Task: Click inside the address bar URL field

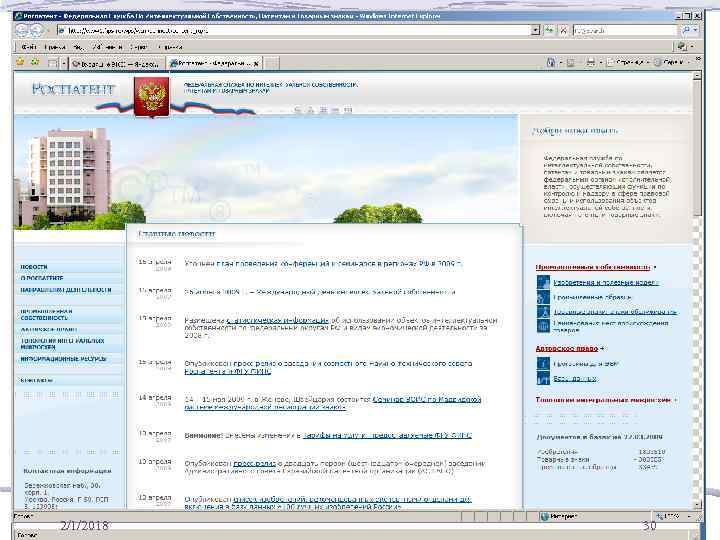Action: point(294,30)
